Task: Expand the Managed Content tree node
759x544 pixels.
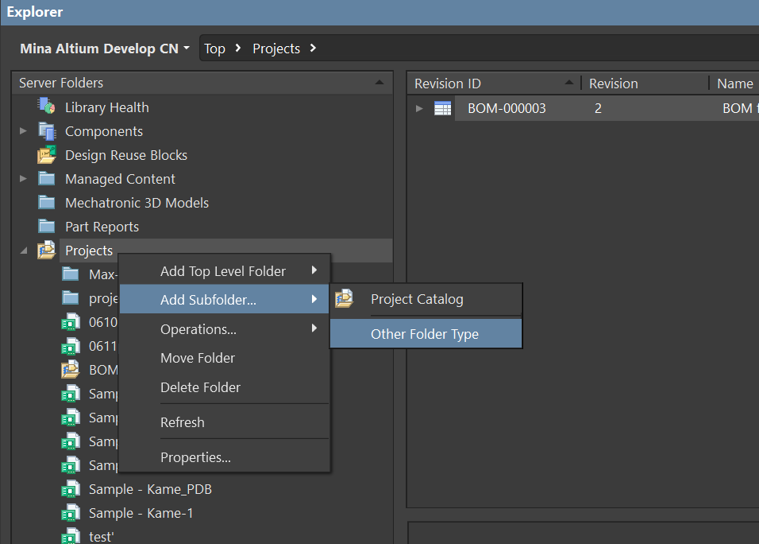Action: tap(23, 179)
